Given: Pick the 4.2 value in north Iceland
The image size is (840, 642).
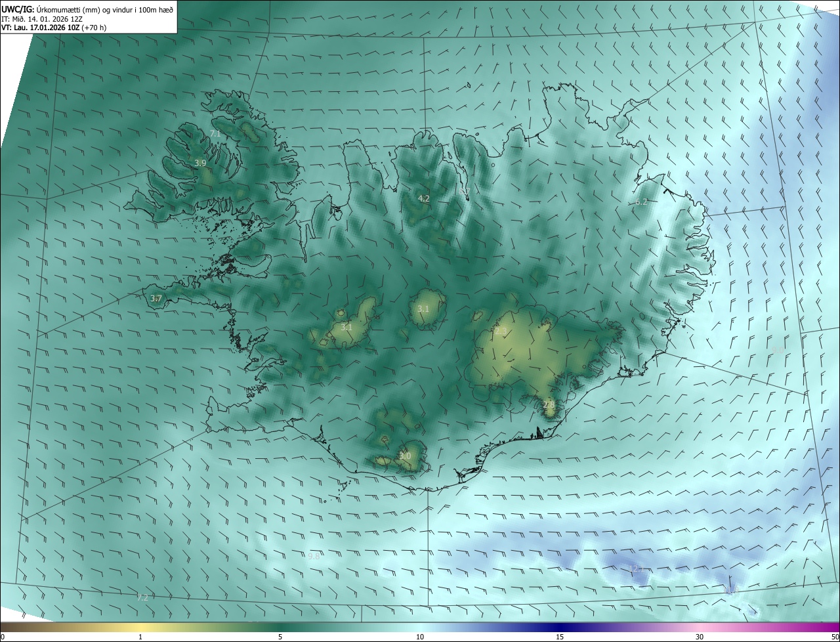Looking at the screenshot, I should point(424,198).
